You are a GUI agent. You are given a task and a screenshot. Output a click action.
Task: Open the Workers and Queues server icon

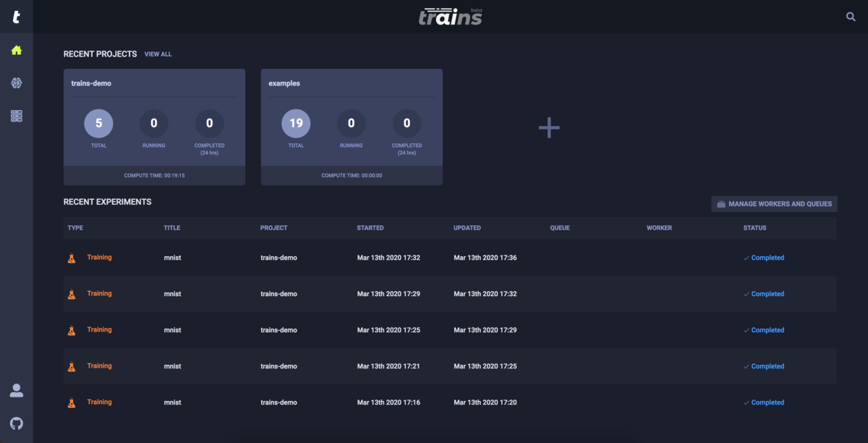[17, 116]
